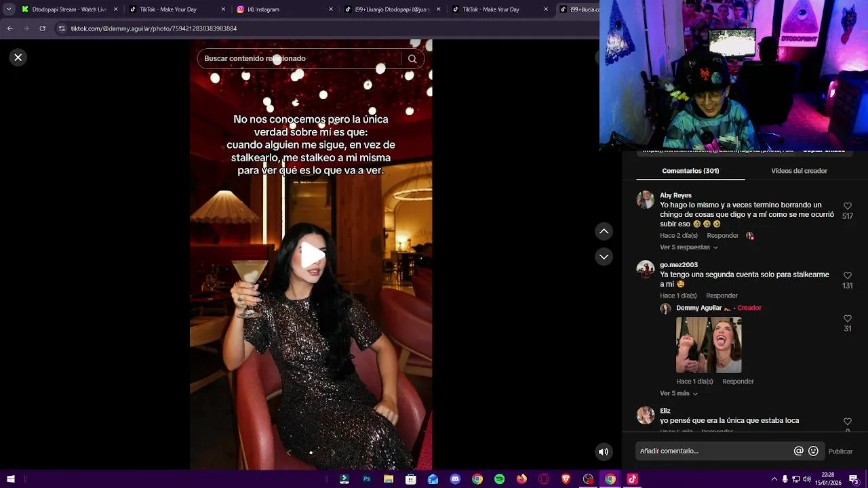868x488 pixels.
Task: Go to next post with down chevron
Action: [x=604, y=257]
